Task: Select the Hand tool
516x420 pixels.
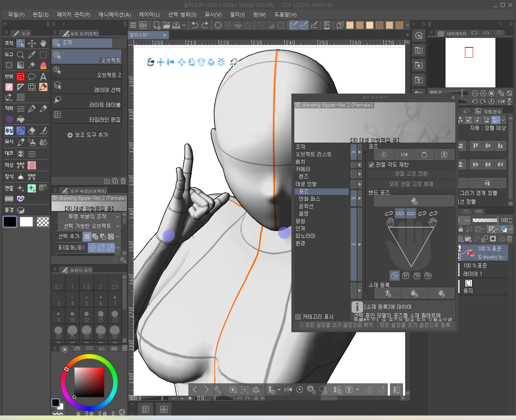Action: pyautogui.click(x=43, y=43)
